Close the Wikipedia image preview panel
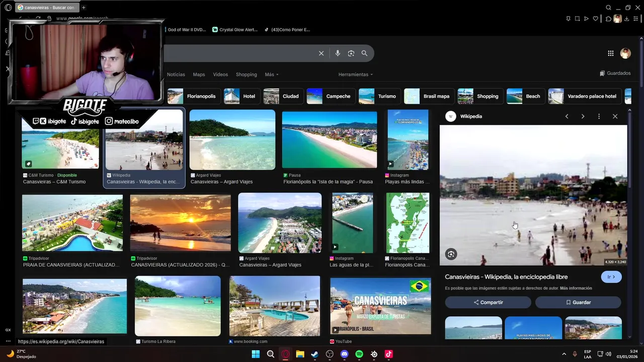 pyautogui.click(x=615, y=116)
